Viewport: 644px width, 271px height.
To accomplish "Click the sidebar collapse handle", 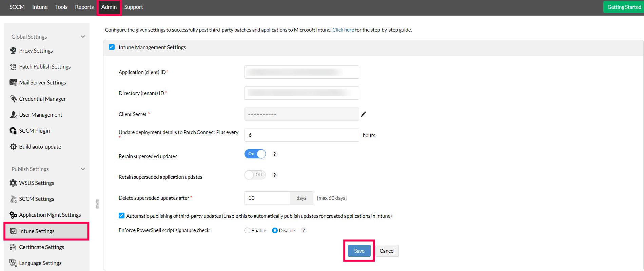I will click(x=97, y=204).
